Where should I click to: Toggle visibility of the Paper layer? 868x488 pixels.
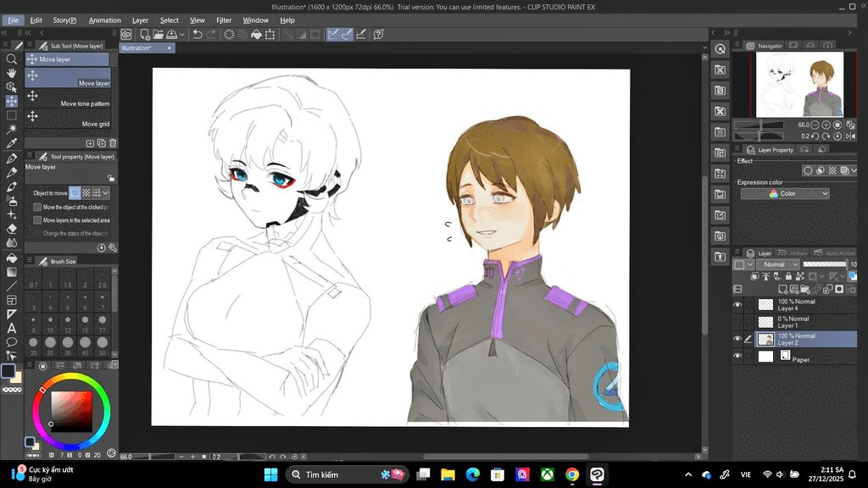pyautogui.click(x=737, y=357)
